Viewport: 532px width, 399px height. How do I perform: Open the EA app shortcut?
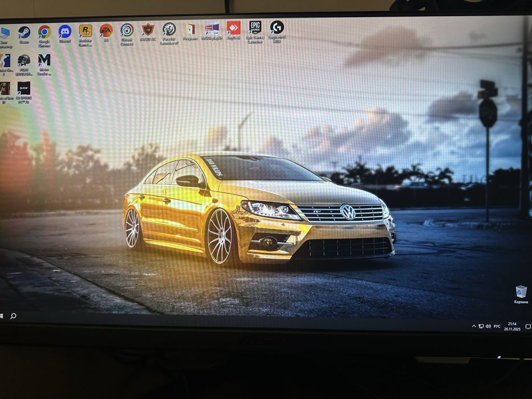click(106, 32)
